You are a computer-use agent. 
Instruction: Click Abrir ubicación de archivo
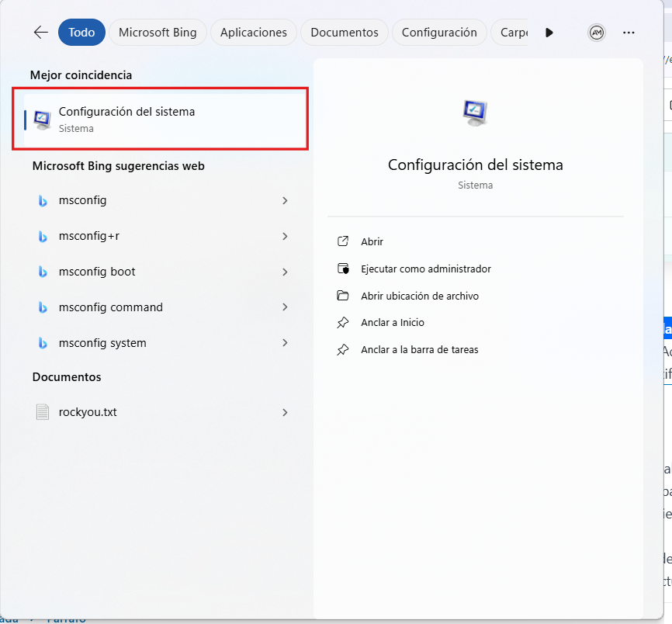[417, 296]
